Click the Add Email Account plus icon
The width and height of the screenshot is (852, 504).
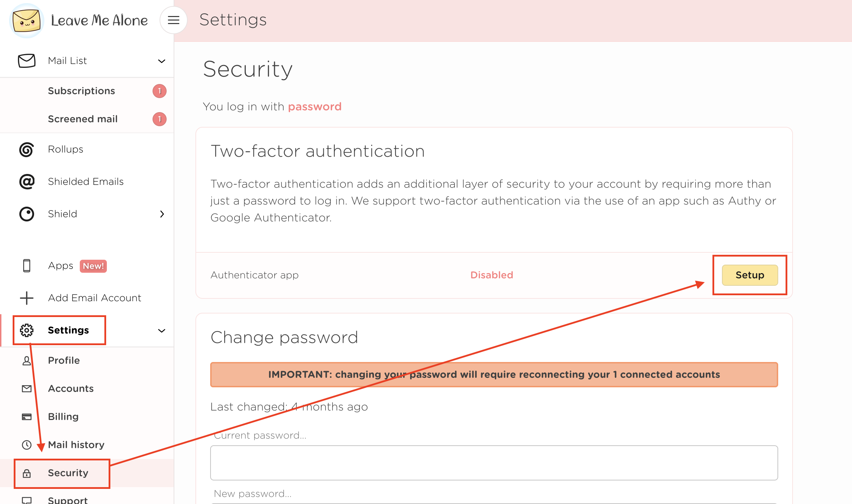(x=27, y=298)
